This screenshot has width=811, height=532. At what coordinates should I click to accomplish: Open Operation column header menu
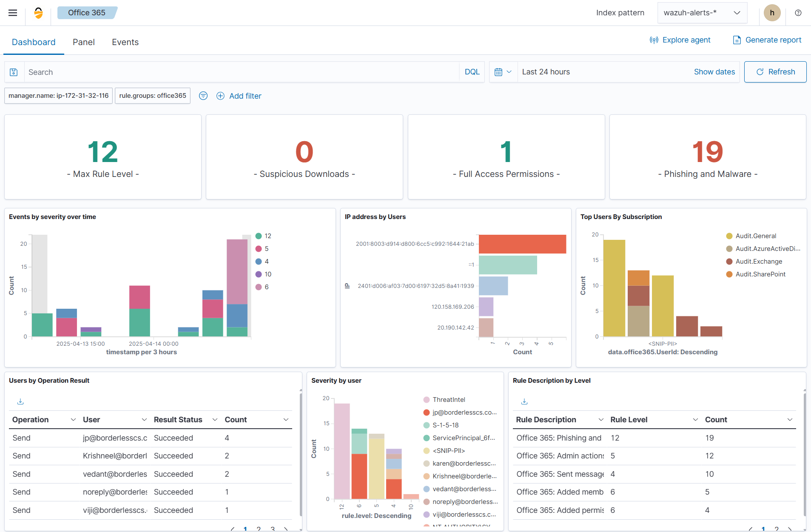[x=73, y=420]
